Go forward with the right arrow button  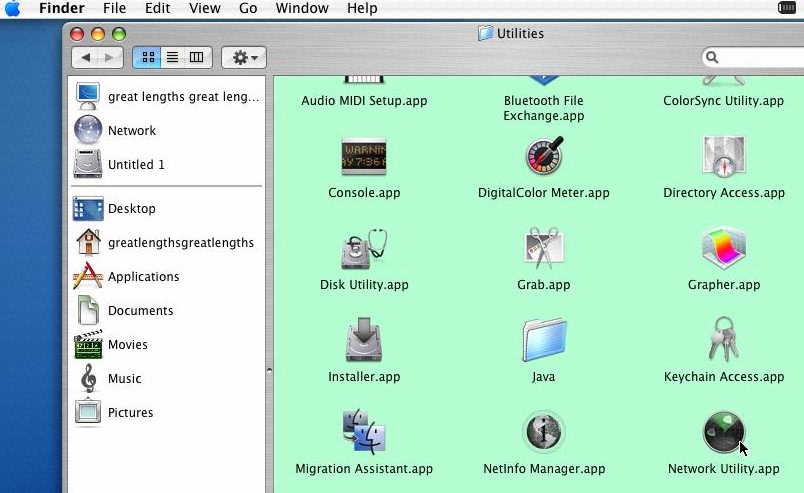pyautogui.click(x=110, y=57)
